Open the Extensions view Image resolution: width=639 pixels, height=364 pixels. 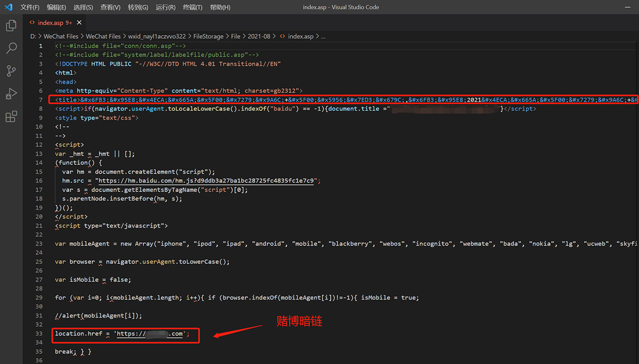click(x=11, y=117)
